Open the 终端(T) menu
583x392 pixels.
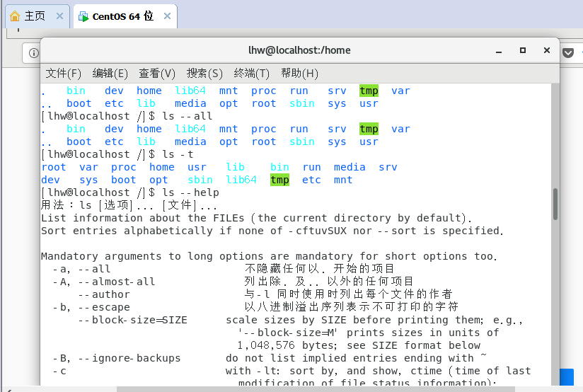pos(251,74)
